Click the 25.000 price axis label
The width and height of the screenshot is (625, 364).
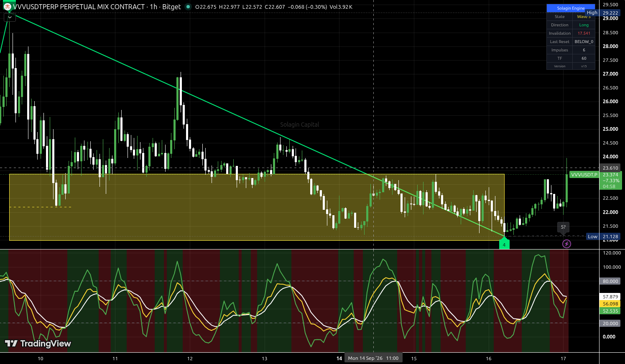point(610,129)
